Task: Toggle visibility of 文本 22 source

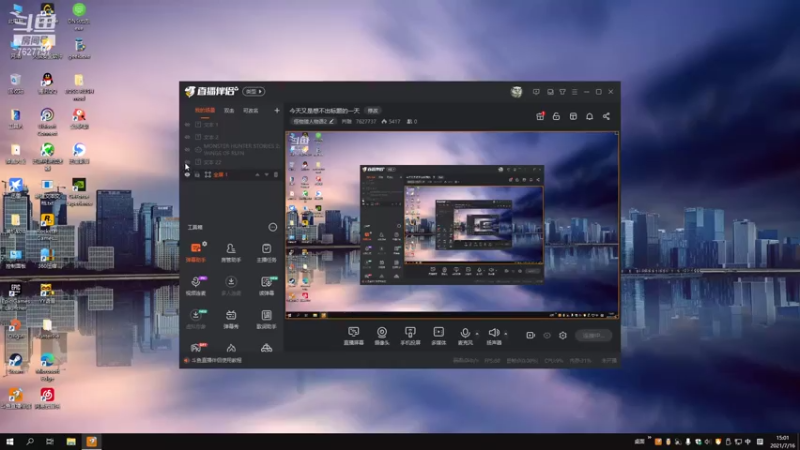Action: click(x=187, y=162)
